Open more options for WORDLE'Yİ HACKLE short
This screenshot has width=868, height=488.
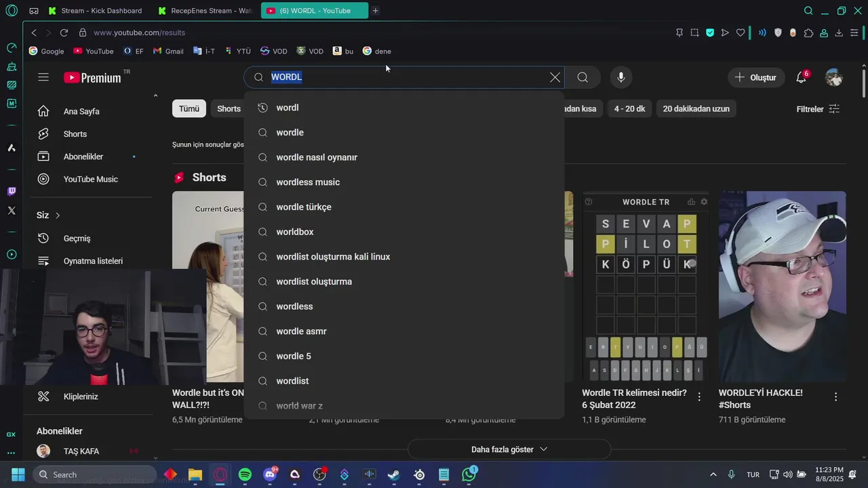click(835, 396)
